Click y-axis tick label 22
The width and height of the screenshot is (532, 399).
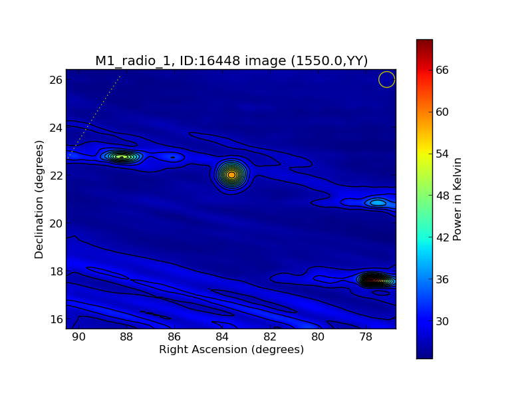point(56,176)
